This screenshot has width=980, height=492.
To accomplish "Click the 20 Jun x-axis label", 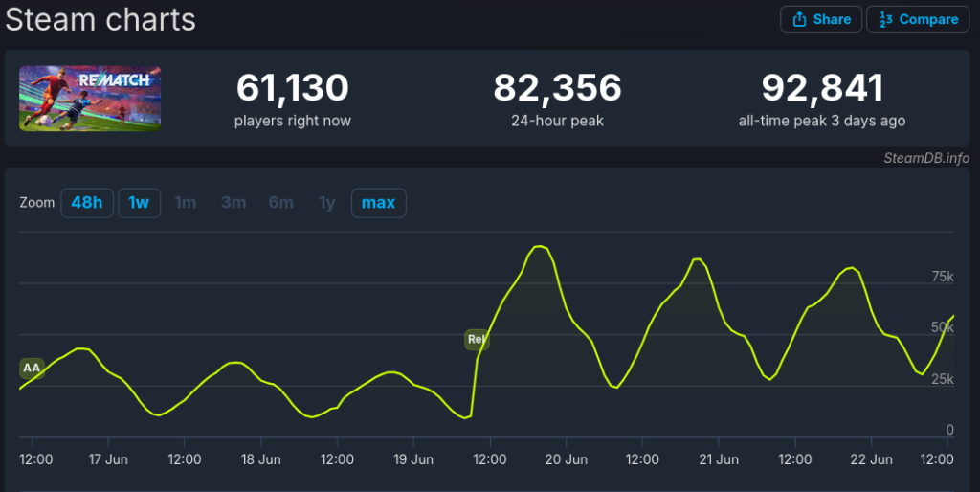I will (x=567, y=459).
